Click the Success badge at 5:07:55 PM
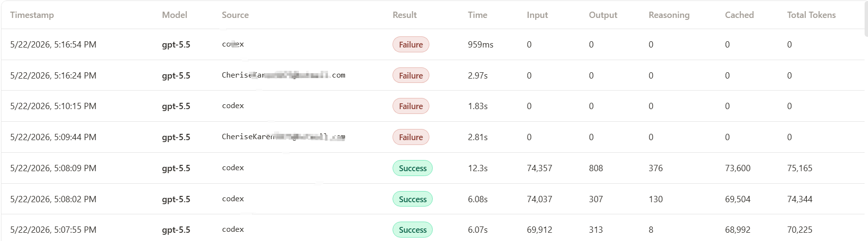868x241 pixels. click(412, 230)
